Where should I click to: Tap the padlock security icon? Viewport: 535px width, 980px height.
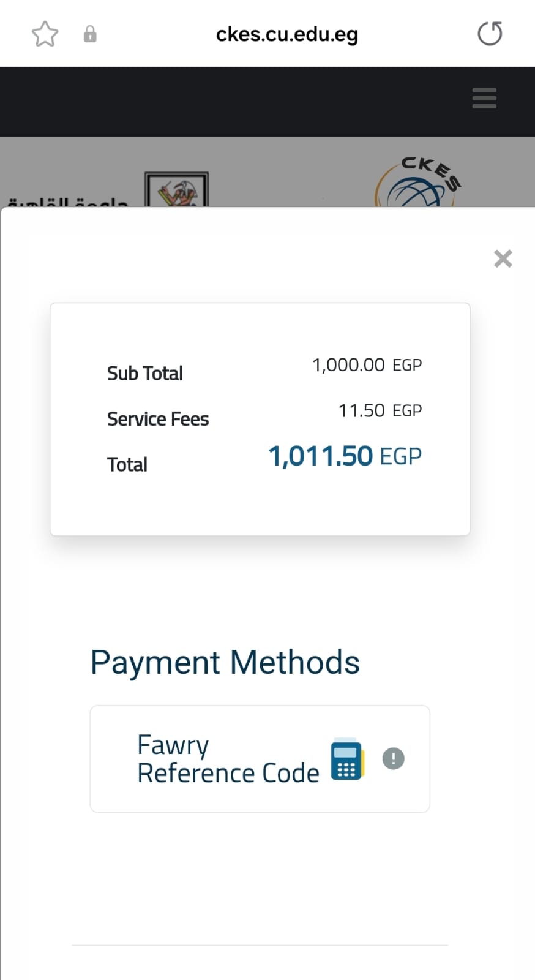[x=90, y=34]
